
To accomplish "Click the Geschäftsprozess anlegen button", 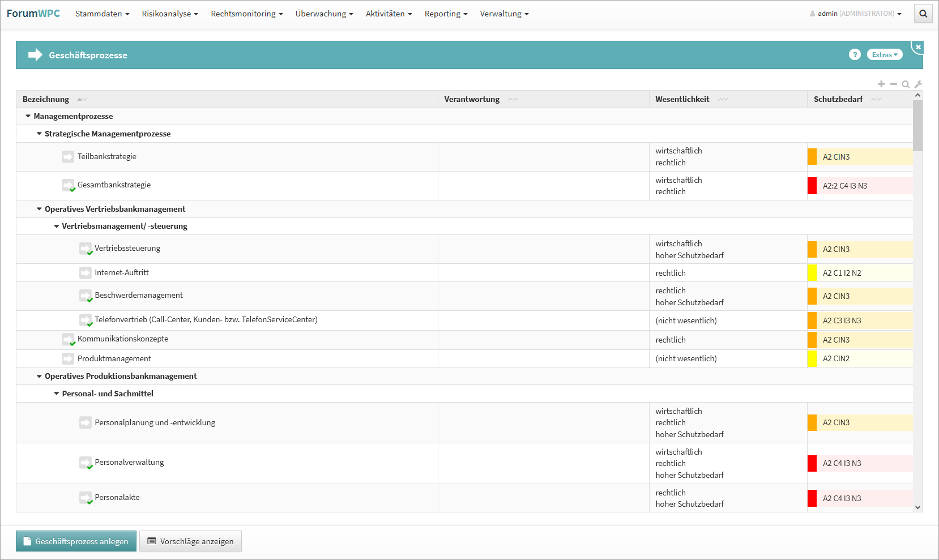I will pyautogui.click(x=76, y=541).
